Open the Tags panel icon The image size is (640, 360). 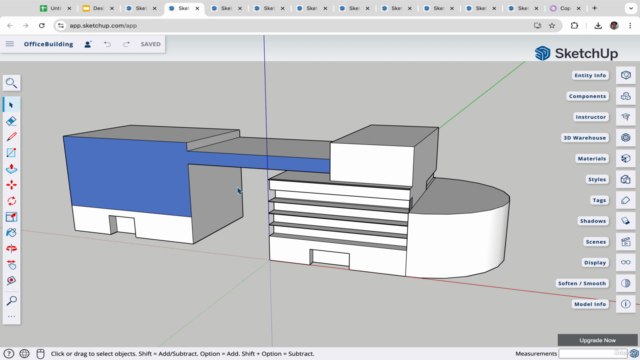pyautogui.click(x=625, y=200)
